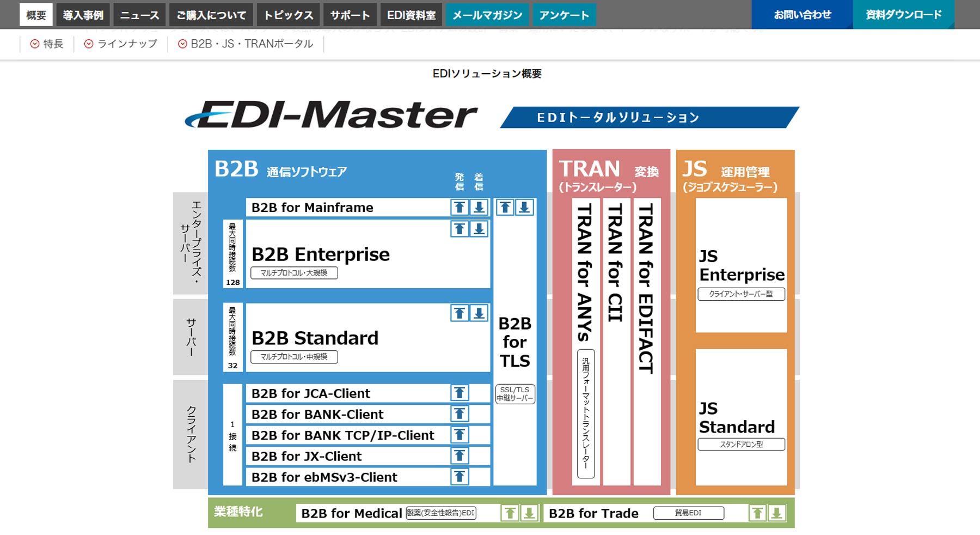Click download arrow icon for B2B for Medical
This screenshot has height=535, width=980.
(529, 513)
